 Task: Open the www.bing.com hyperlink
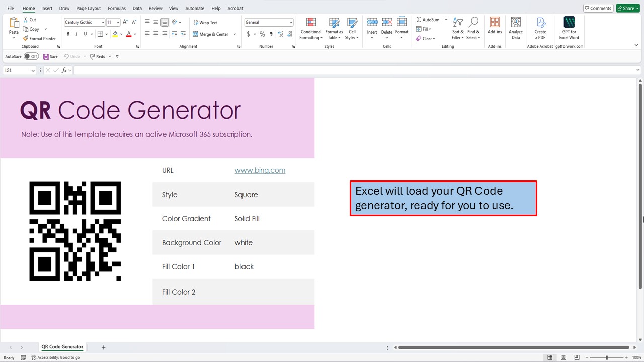click(260, 170)
